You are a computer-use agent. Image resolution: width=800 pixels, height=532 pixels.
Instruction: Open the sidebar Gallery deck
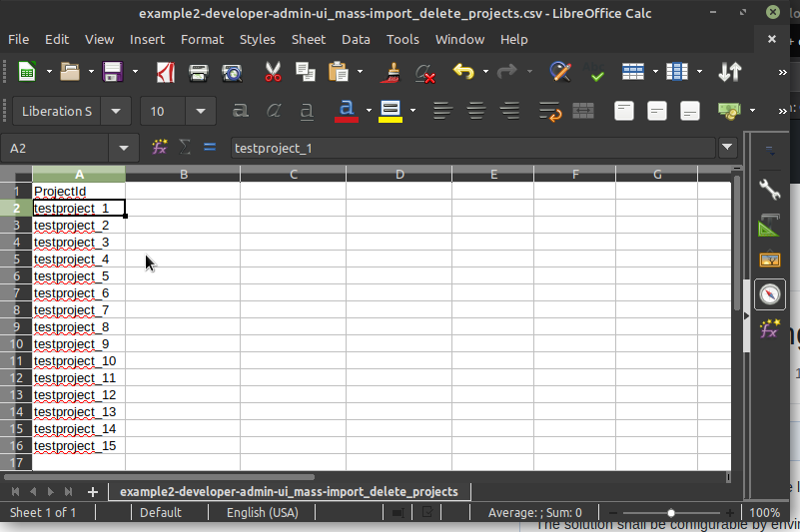click(769, 260)
